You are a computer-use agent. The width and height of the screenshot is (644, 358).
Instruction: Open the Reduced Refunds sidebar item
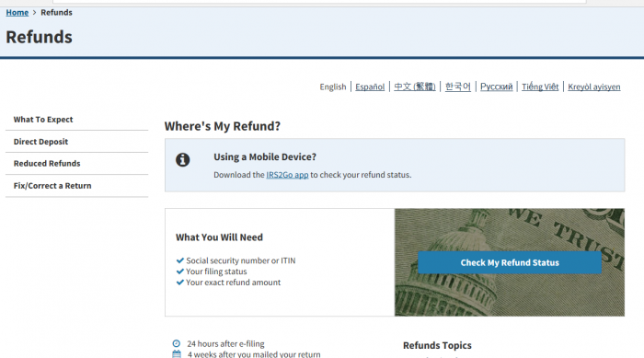tap(76, 164)
